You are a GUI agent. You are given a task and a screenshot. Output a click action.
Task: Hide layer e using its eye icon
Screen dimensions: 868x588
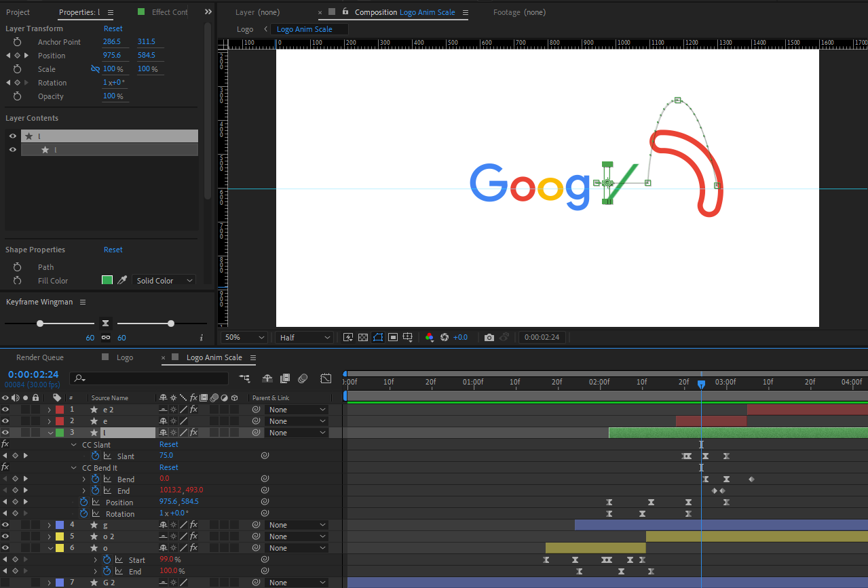[x=5, y=421]
